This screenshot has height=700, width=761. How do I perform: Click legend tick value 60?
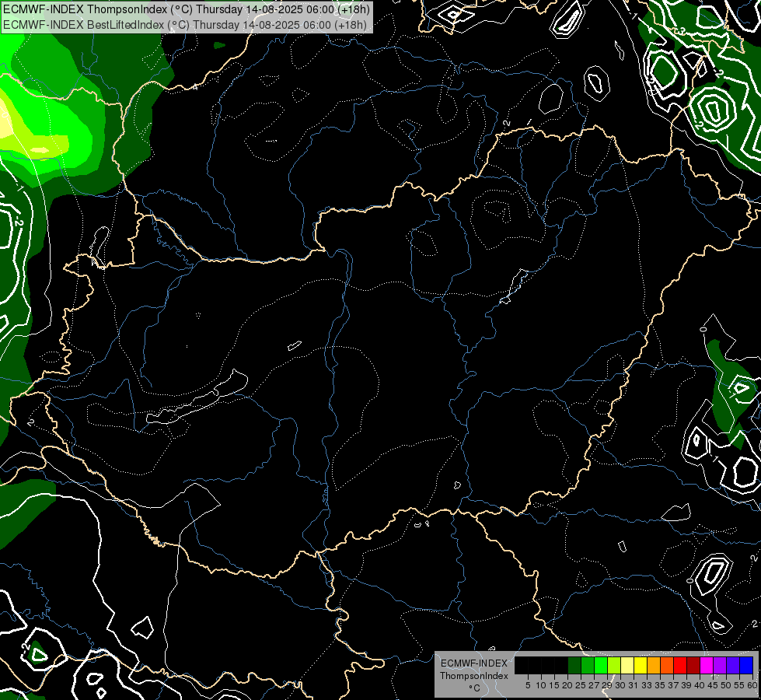click(752, 685)
